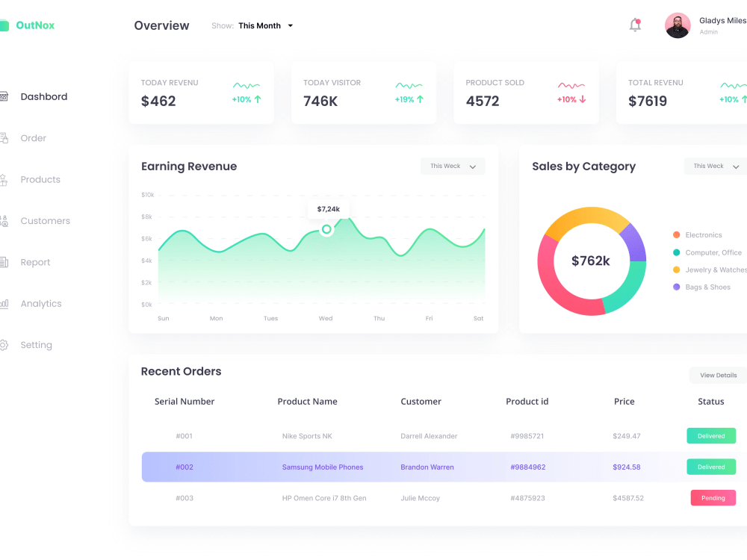Open the Sales by Category This Week dropdown

tap(714, 166)
